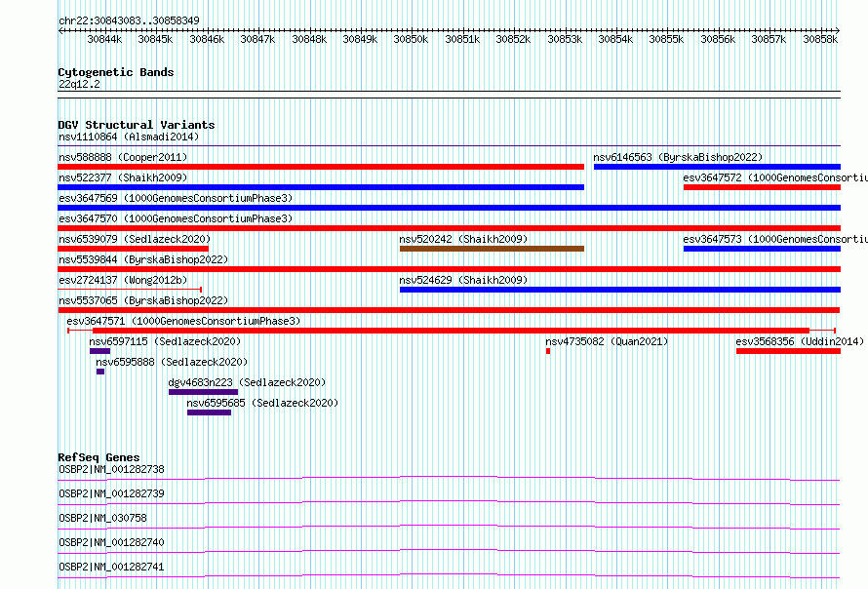Open the nsv520242 (Shaikh2009) label

(463, 239)
